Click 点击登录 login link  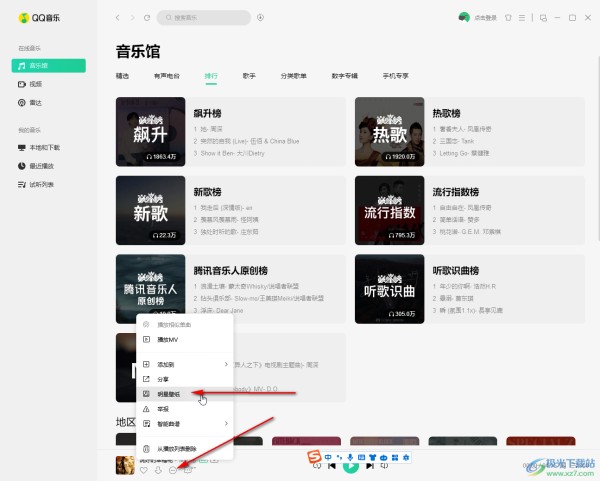[486, 18]
